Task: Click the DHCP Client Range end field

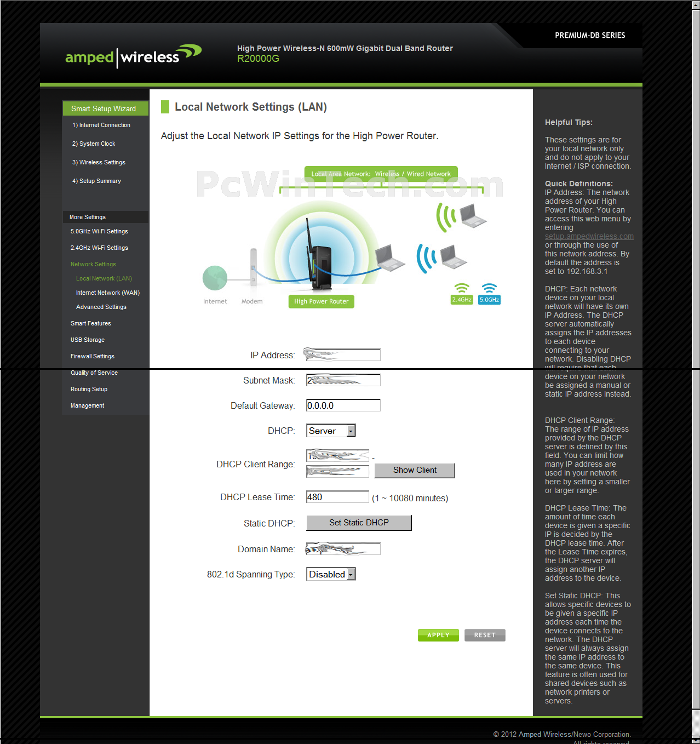Action: click(337, 471)
